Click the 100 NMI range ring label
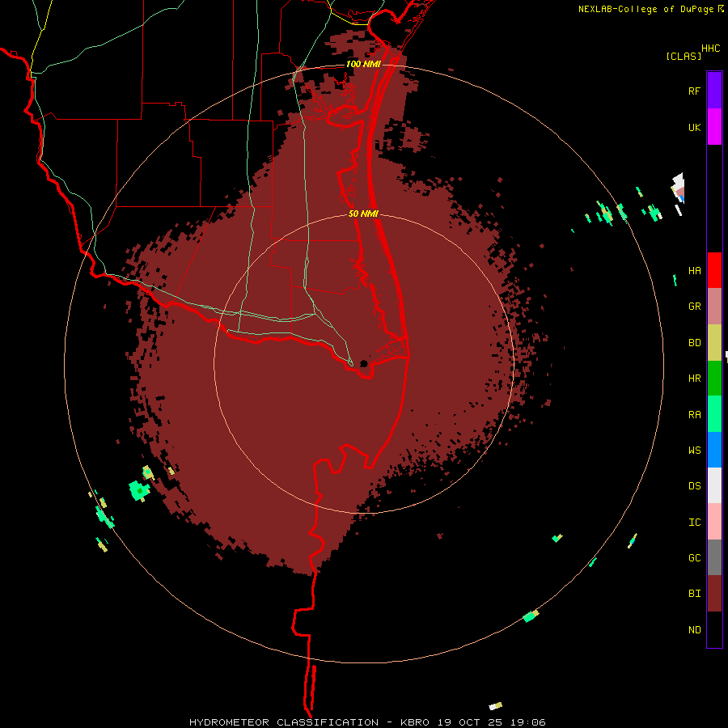This screenshot has width=728, height=728. coord(362,64)
